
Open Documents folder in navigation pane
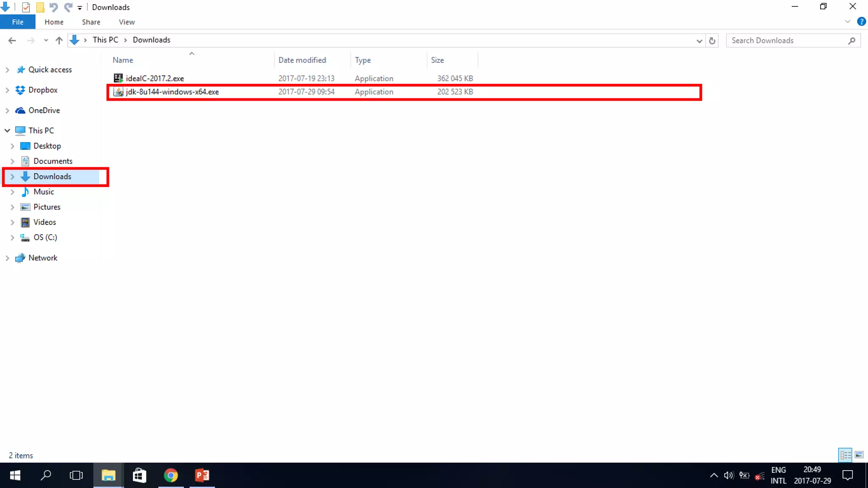pyautogui.click(x=53, y=161)
